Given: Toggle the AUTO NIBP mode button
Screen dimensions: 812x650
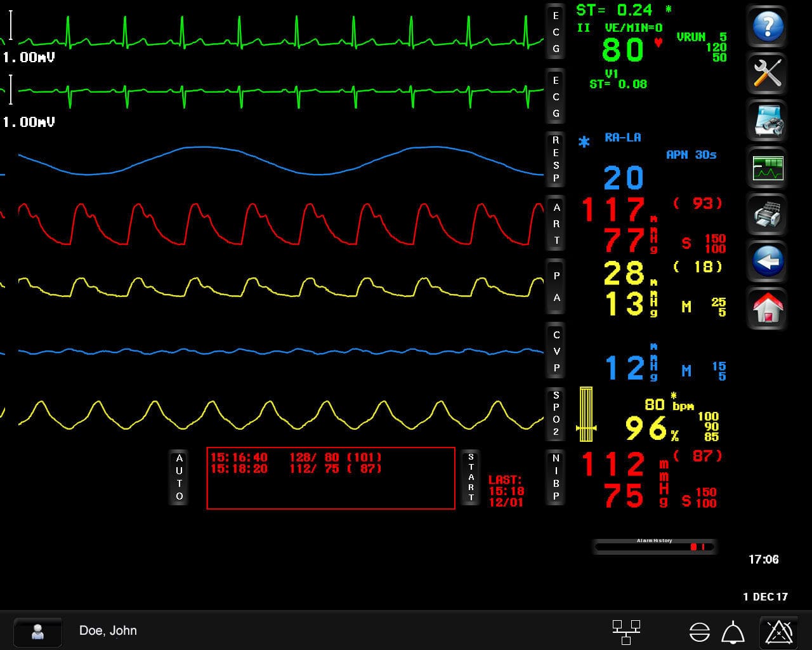Looking at the screenshot, I should coord(179,477).
